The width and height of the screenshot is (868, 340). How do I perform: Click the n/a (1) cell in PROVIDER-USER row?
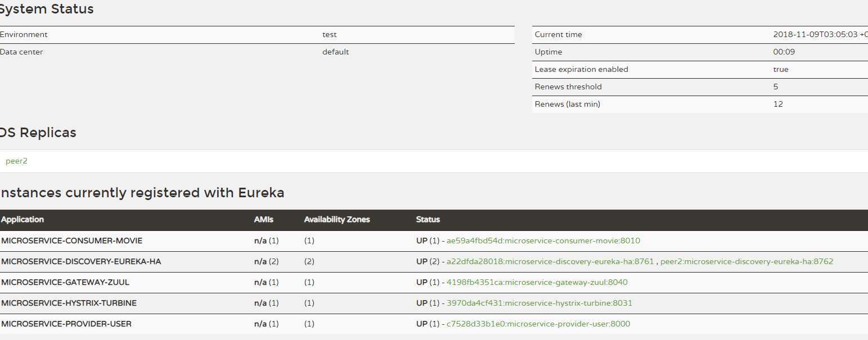(267, 324)
